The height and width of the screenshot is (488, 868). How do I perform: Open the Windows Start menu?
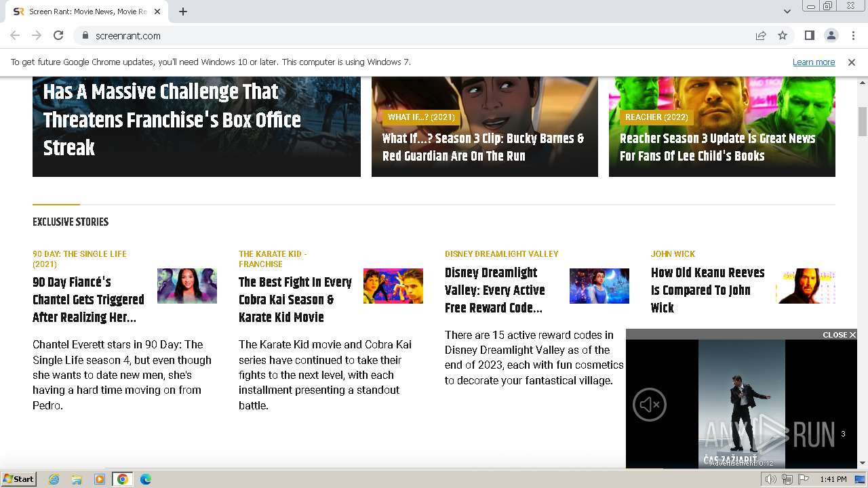coord(18,479)
